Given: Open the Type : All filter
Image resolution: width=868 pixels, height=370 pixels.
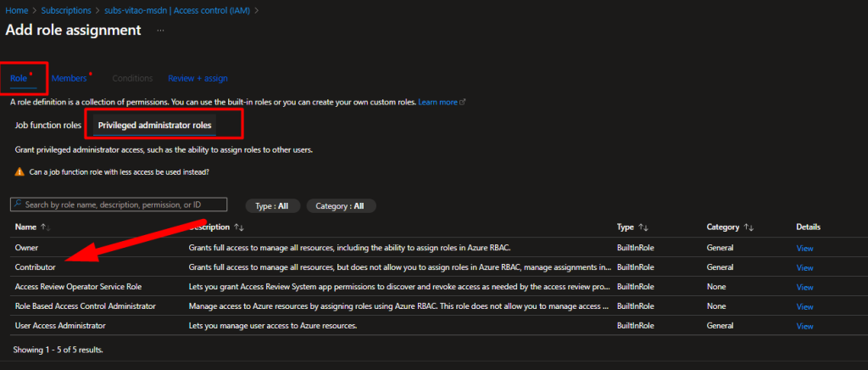Looking at the screenshot, I should point(272,205).
